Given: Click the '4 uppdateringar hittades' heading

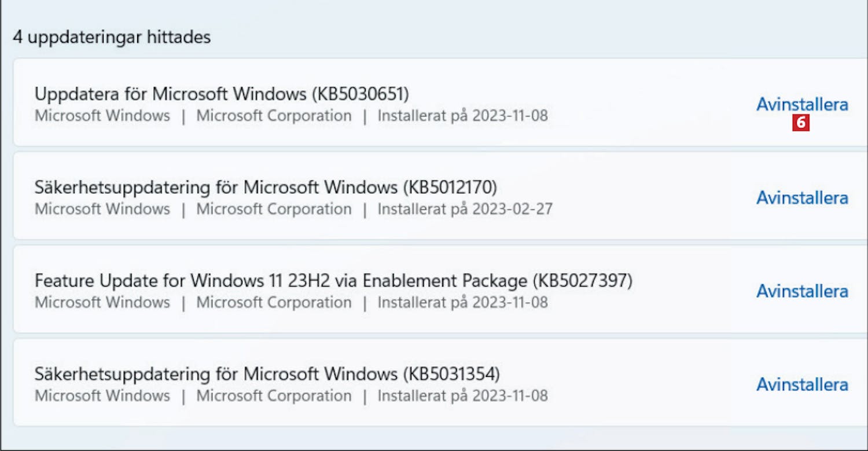Looking at the screenshot, I should pyautogui.click(x=112, y=38).
